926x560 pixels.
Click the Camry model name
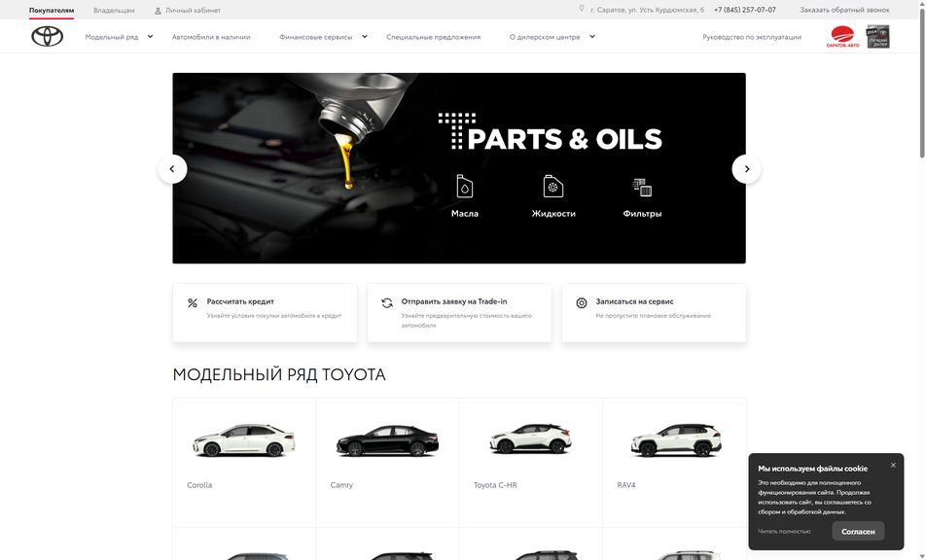[341, 485]
